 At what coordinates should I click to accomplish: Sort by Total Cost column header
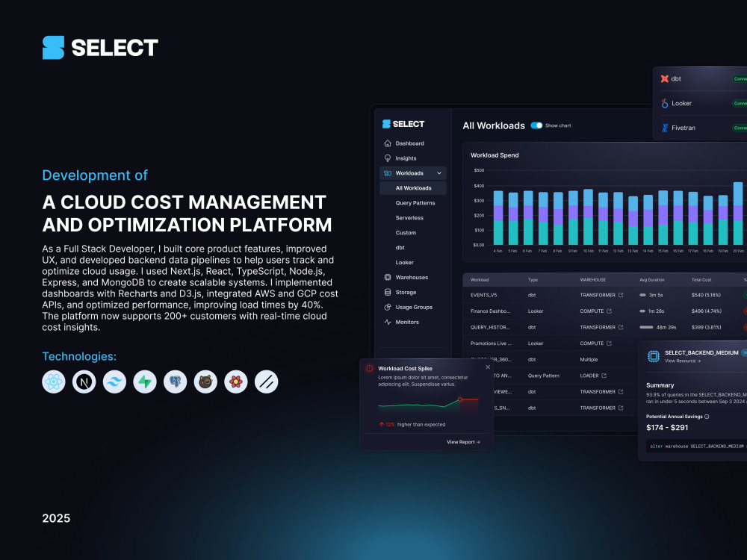pos(701,280)
